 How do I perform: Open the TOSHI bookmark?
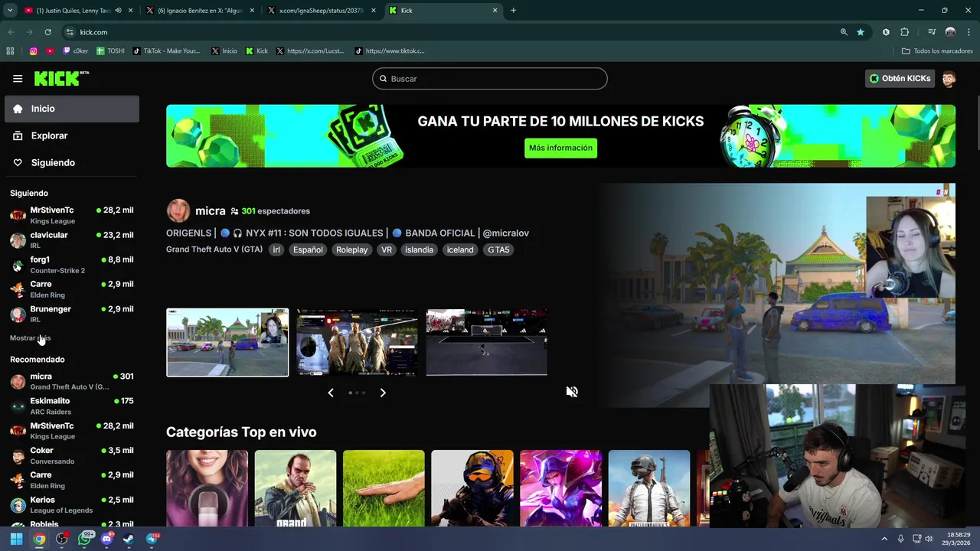110,51
